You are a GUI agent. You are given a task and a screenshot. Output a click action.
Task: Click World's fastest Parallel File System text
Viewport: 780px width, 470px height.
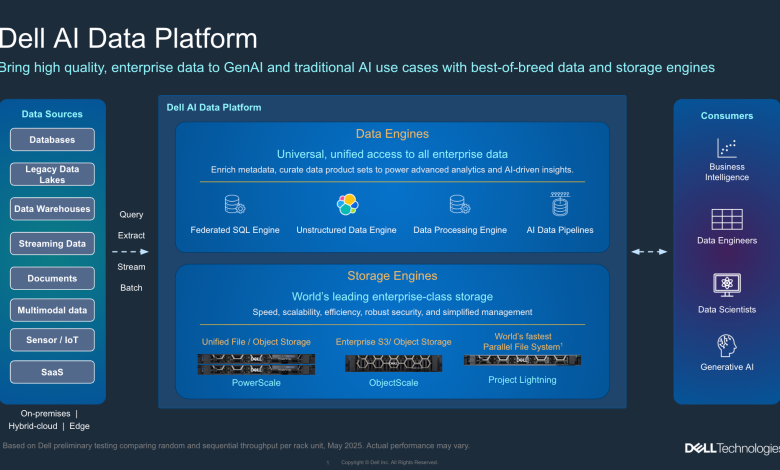coord(523,342)
